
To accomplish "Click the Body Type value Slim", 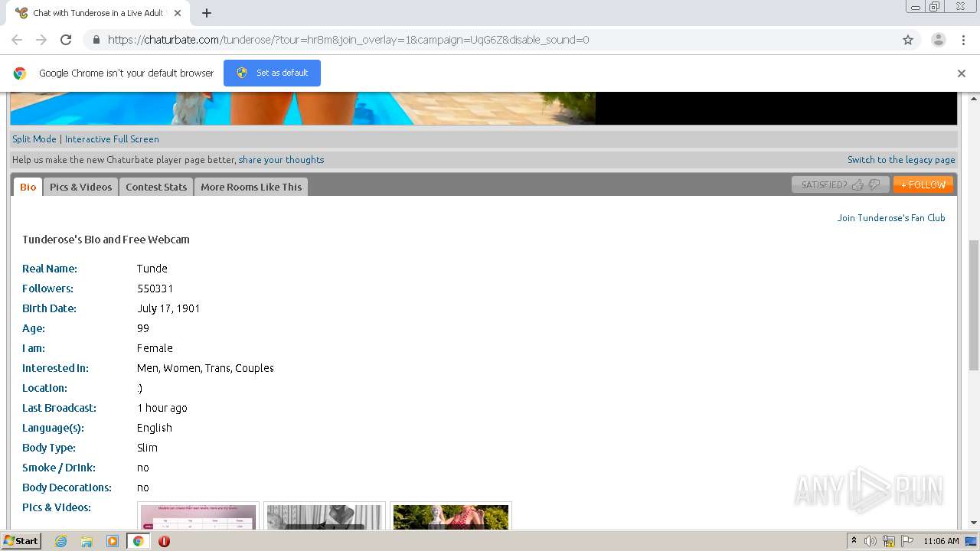I will 148,448.
